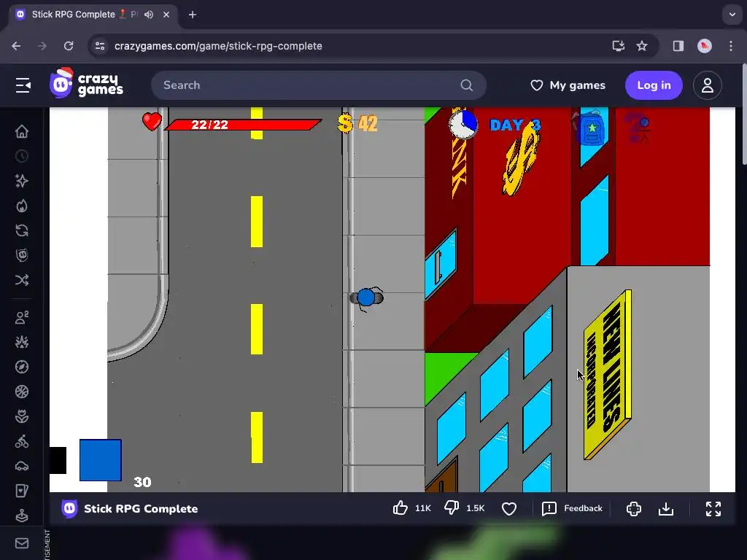The width and height of the screenshot is (747, 560).
Task: Mute the Stick RPG Complete tab audio
Action: 149,15
